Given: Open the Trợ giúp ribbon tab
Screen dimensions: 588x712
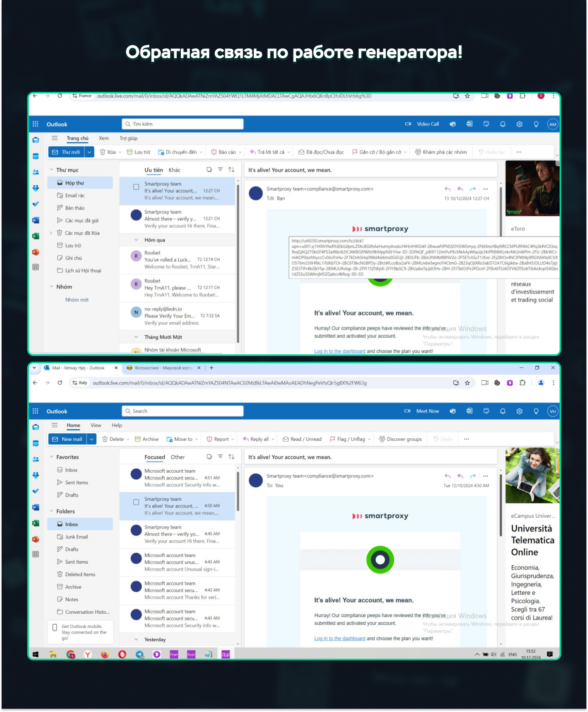Looking at the screenshot, I should click(128, 139).
